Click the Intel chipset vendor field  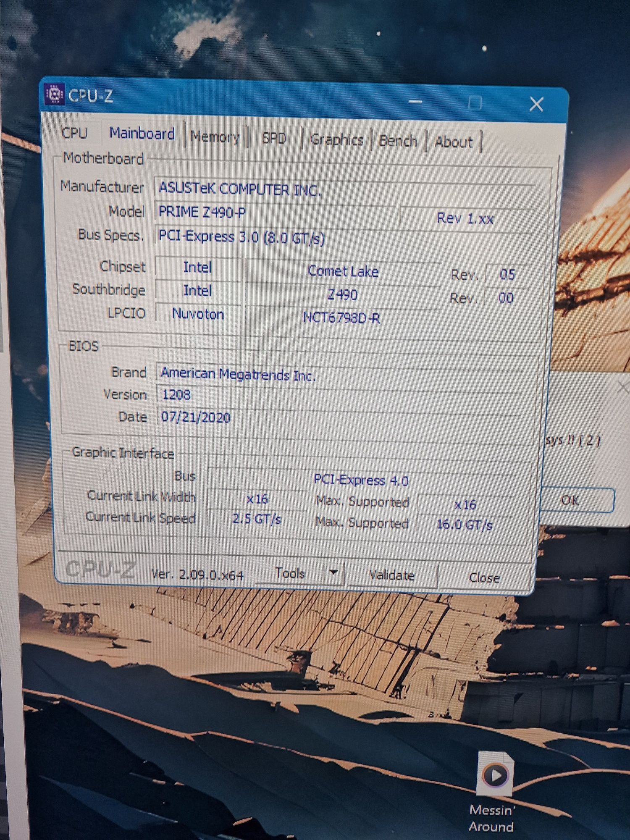point(197,267)
